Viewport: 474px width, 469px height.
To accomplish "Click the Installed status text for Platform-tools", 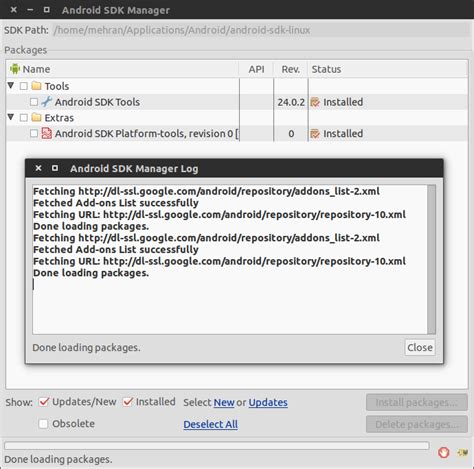I will tap(343, 134).
